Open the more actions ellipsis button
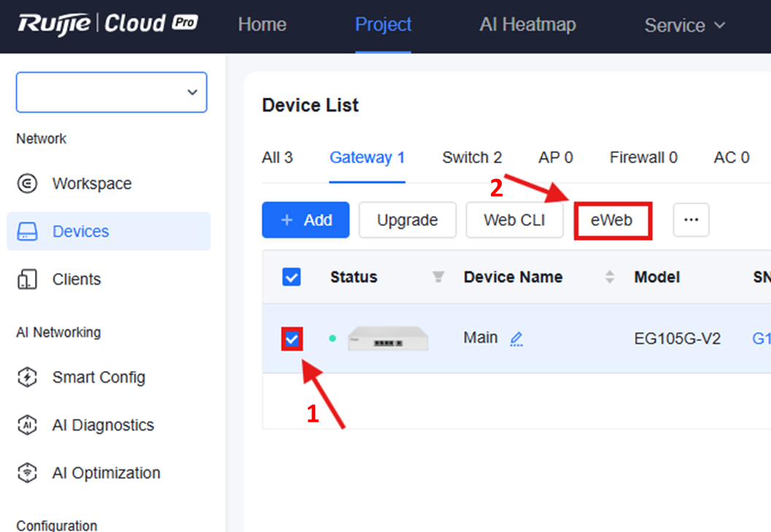 [691, 220]
